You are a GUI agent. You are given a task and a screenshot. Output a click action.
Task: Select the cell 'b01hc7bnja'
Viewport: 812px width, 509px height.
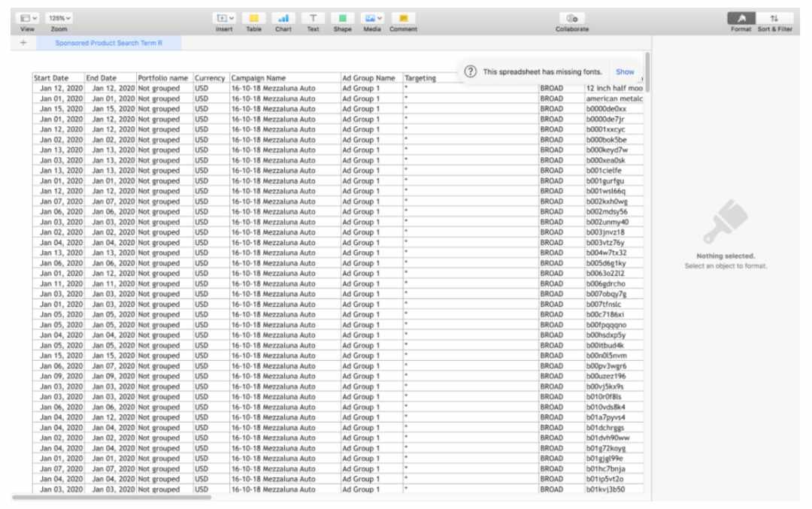(614, 468)
